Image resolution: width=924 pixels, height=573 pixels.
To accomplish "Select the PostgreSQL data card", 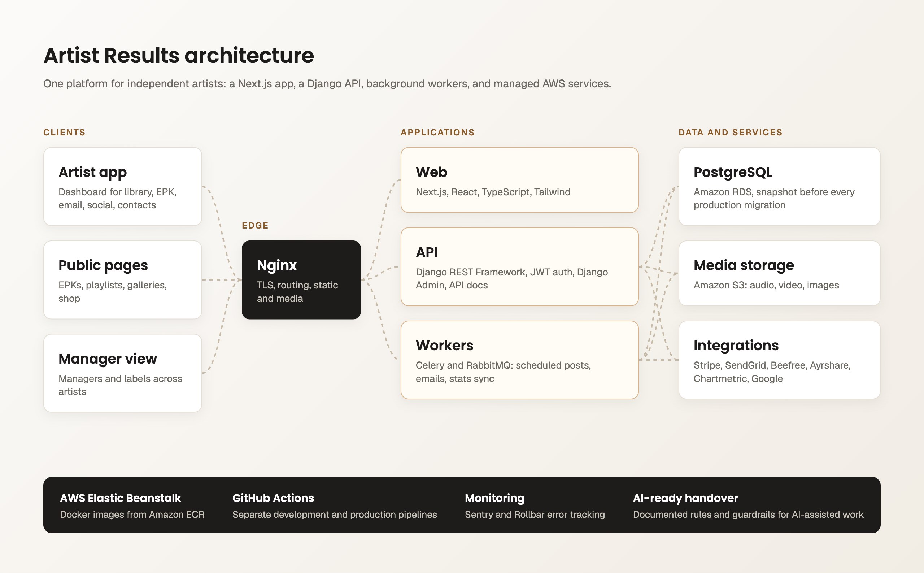I will (779, 186).
